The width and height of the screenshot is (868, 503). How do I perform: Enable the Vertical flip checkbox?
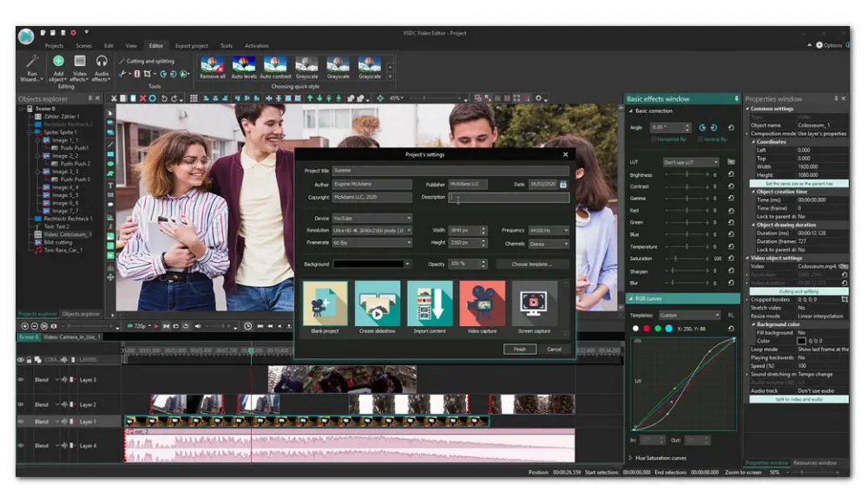point(700,140)
